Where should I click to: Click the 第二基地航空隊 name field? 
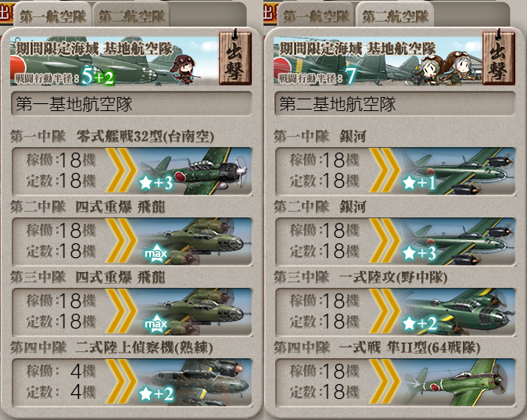point(396,104)
